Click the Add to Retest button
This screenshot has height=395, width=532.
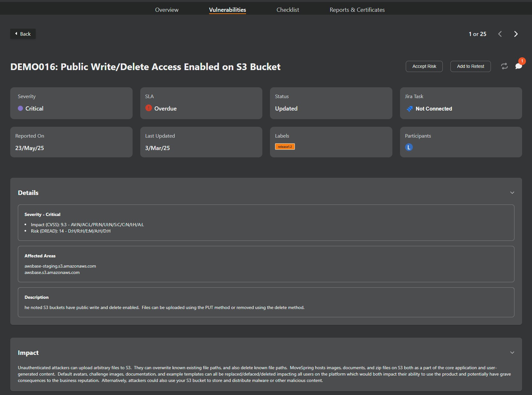coord(470,66)
